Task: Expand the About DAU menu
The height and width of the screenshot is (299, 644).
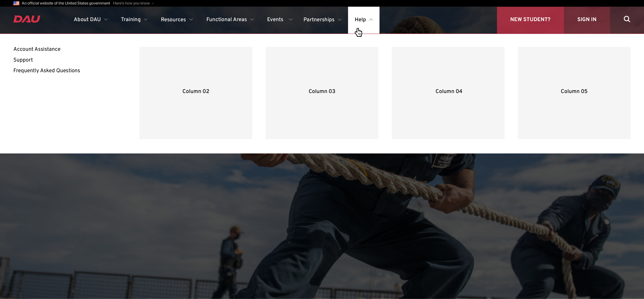Action: click(91, 20)
